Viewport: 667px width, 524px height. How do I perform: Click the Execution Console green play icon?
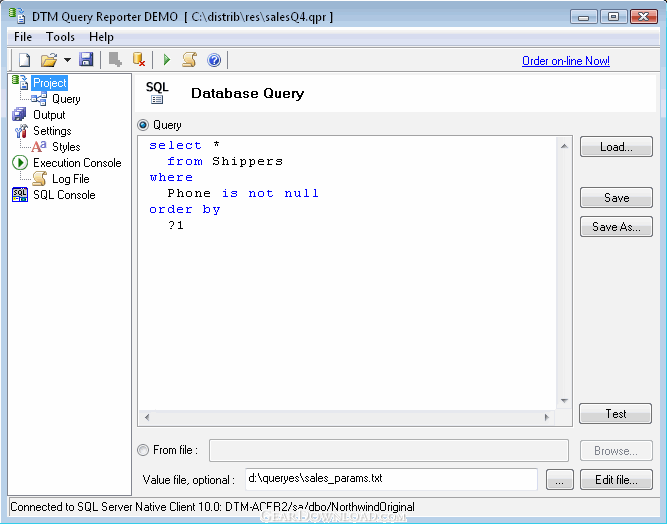point(20,163)
